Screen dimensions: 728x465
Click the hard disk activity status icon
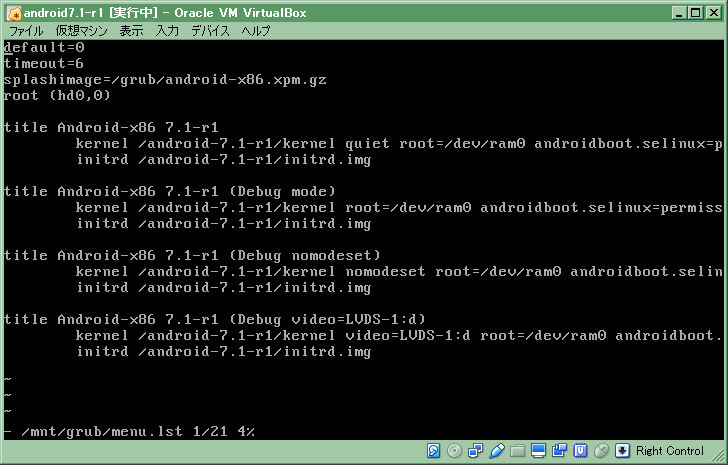[x=433, y=450]
